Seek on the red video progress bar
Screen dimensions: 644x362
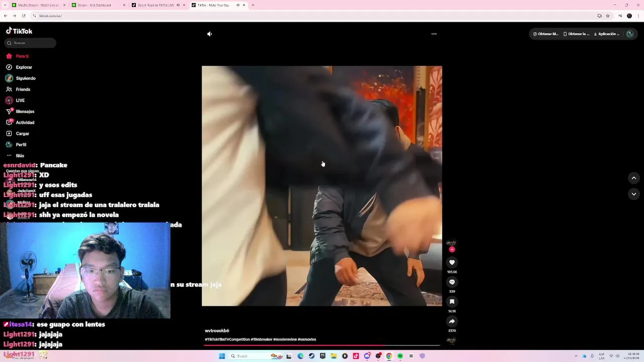322,345
